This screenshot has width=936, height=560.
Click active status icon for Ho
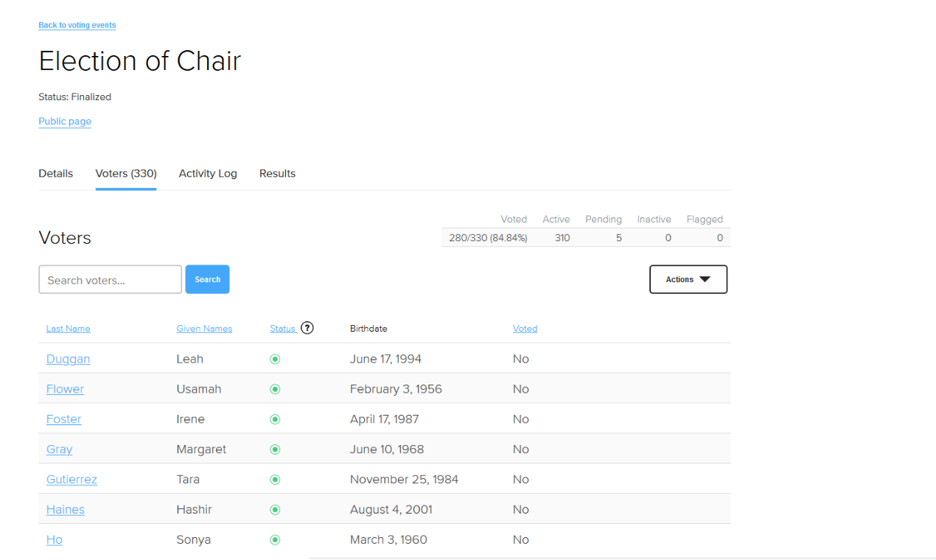[x=275, y=540]
